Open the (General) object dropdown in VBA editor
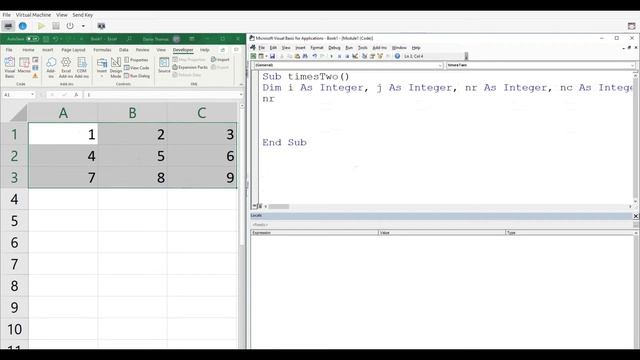 (440, 65)
